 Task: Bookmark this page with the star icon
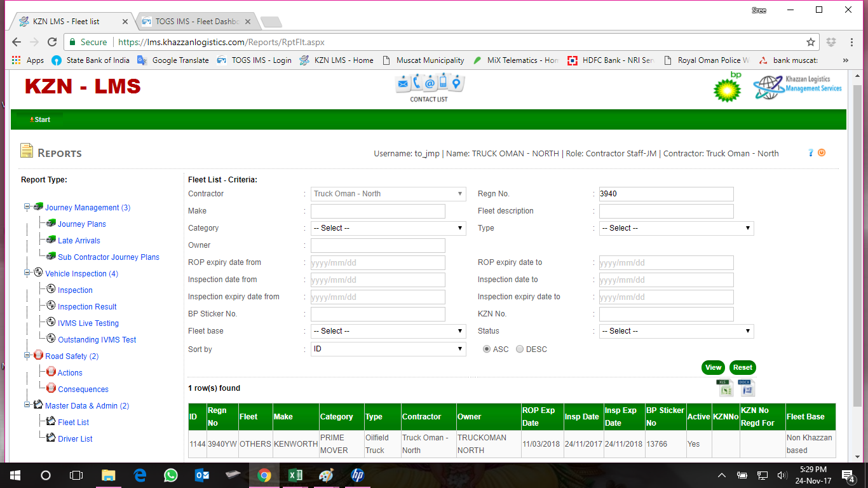[810, 42]
